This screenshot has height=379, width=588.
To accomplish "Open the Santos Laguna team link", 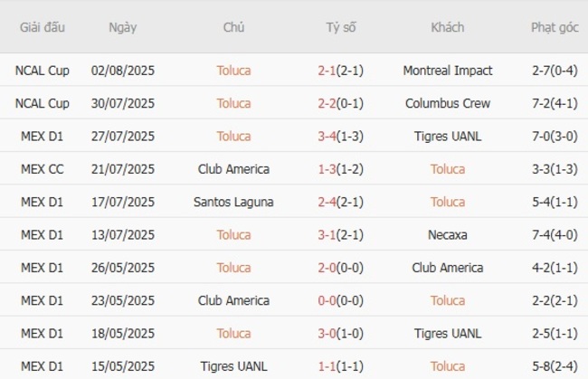I will point(233,202).
